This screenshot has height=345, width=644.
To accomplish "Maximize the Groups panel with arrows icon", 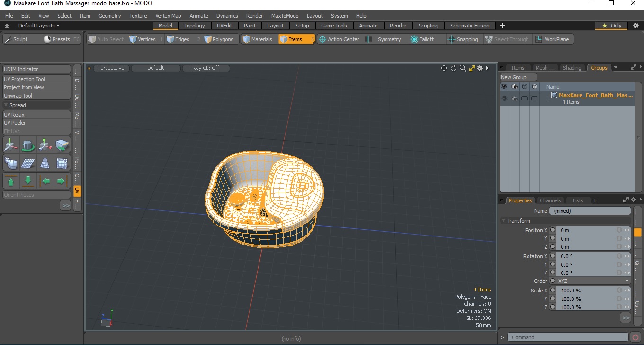I will [x=634, y=68].
